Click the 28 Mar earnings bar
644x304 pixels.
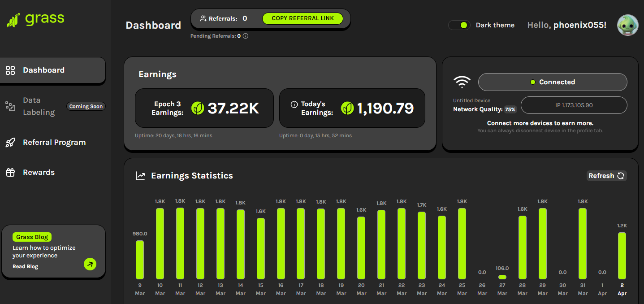[x=523, y=248]
